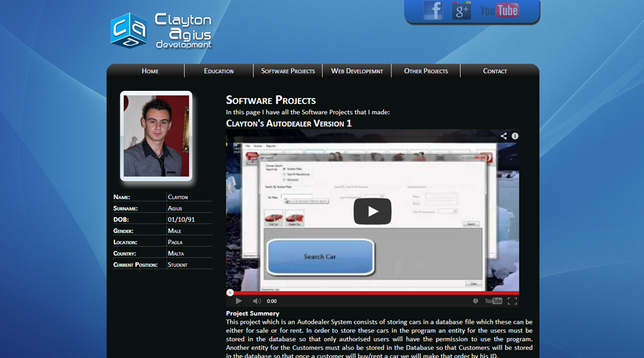Viewport: 644px width, 358px height.
Task: Click the progress scrubber handle at the start
Action: [230, 293]
